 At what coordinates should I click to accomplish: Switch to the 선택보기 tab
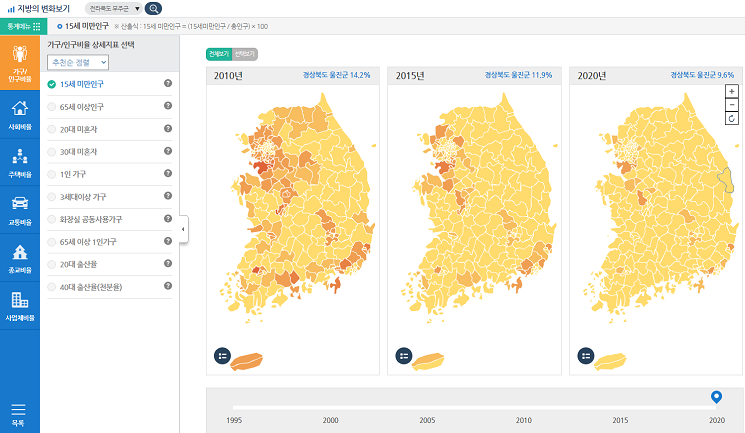[x=245, y=54]
